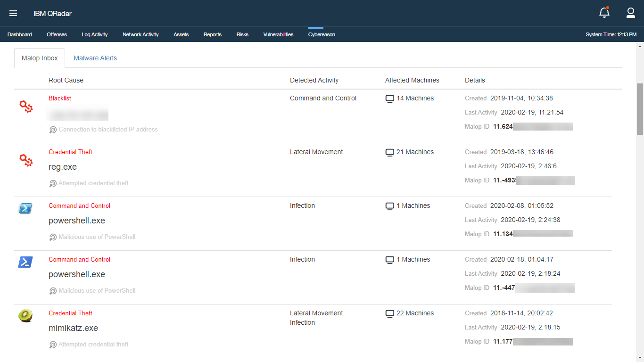Viewport: 644px width, 362px height.
Task: Select the kiwi icon next to mimikatz.exe
Action: (25, 315)
